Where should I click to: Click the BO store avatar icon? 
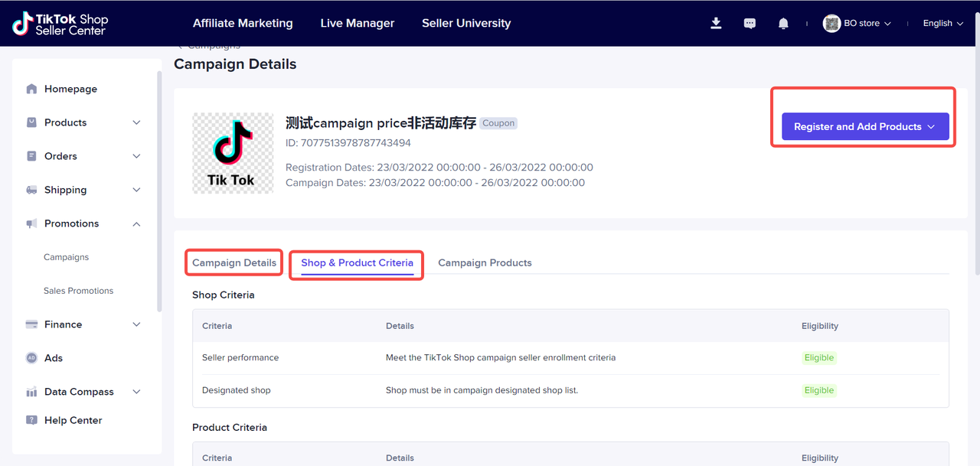pos(831,24)
